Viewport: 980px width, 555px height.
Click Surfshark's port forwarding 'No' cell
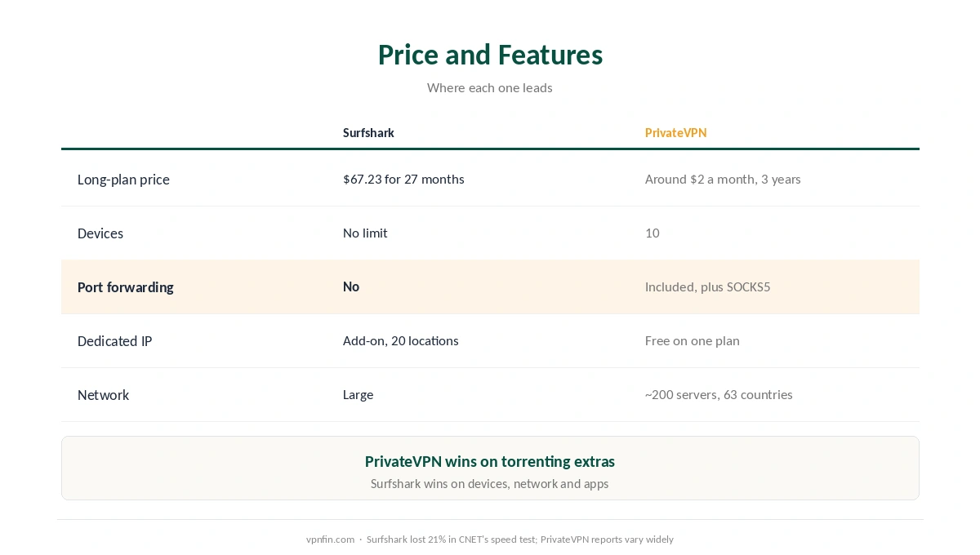tap(351, 287)
